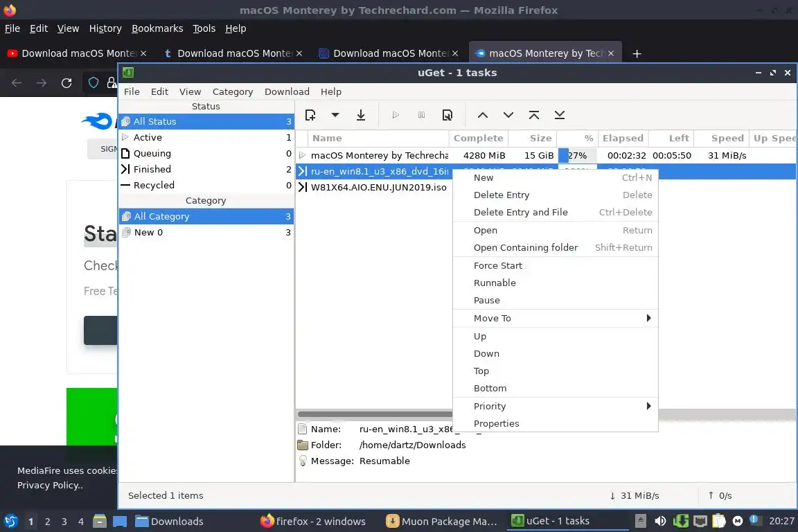Click the Move to Bottom icon
The width and height of the screenshot is (798, 532).
click(559, 115)
